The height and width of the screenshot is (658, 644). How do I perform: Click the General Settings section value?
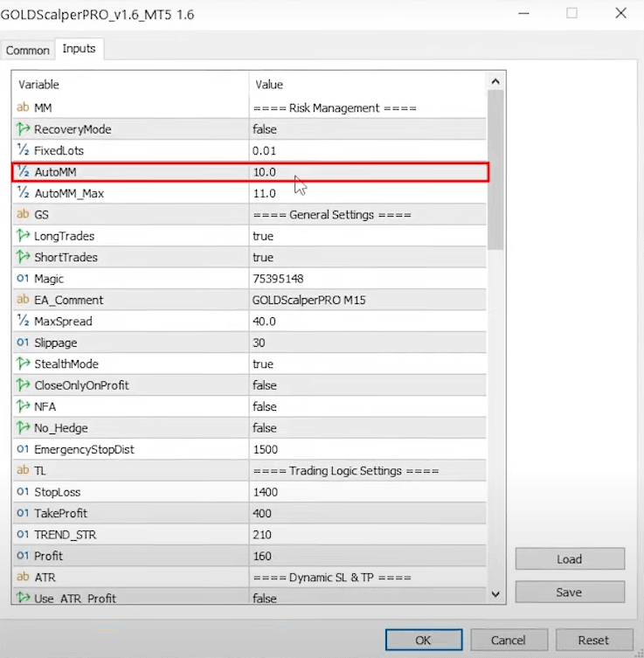pos(332,214)
